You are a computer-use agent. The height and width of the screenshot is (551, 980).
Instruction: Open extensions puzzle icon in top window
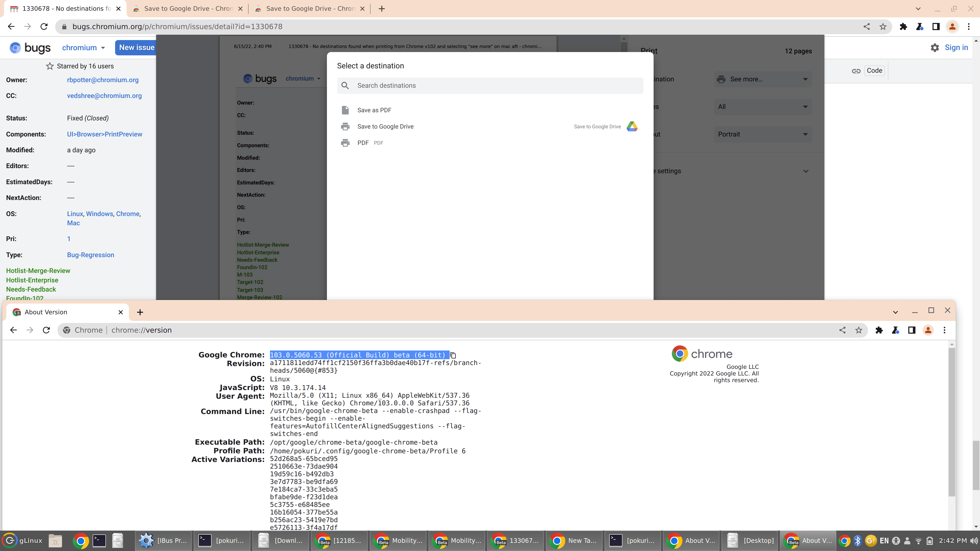click(903, 26)
